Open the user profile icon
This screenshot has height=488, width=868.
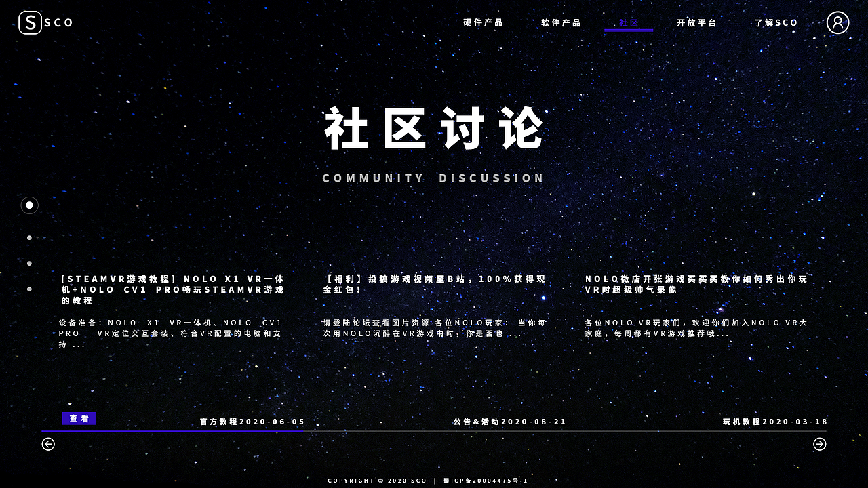click(837, 22)
